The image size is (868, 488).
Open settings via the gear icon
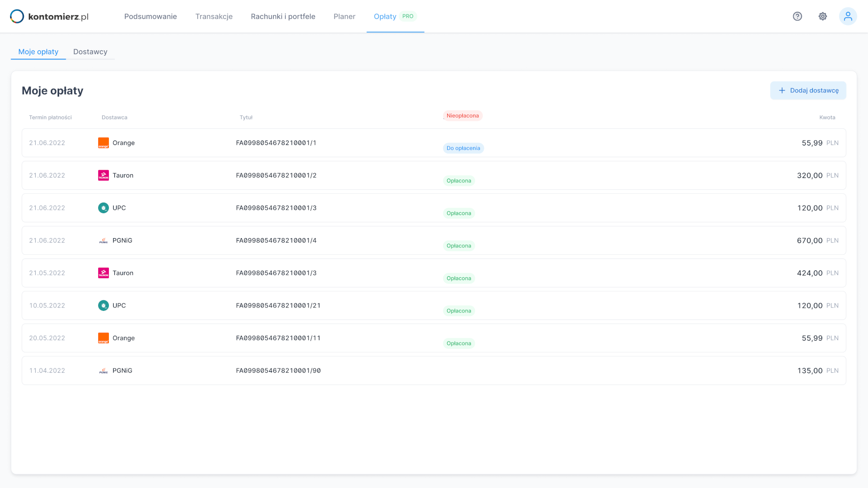[823, 17]
